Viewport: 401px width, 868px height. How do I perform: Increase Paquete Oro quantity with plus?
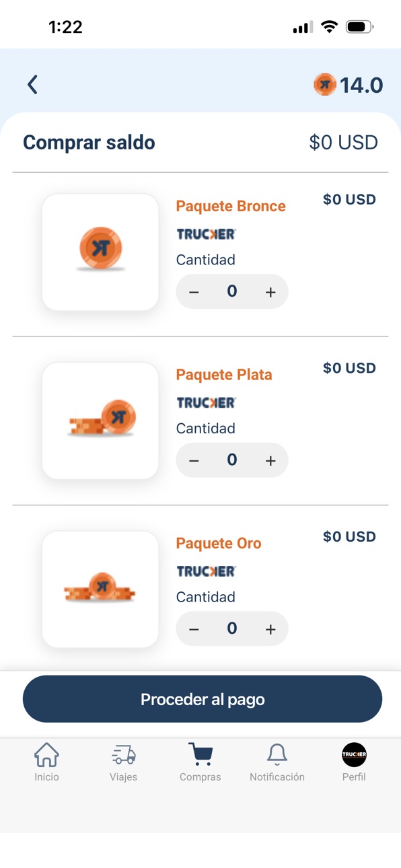[x=270, y=629]
